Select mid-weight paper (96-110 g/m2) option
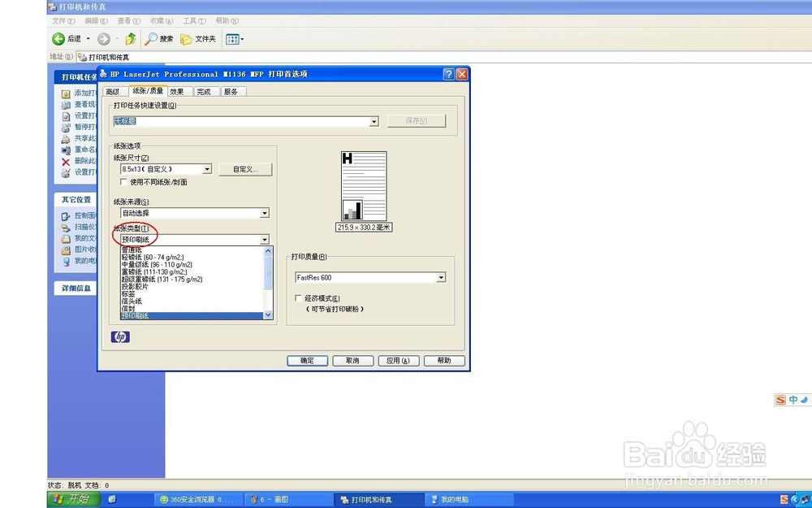This screenshot has height=508, width=812. (192, 264)
